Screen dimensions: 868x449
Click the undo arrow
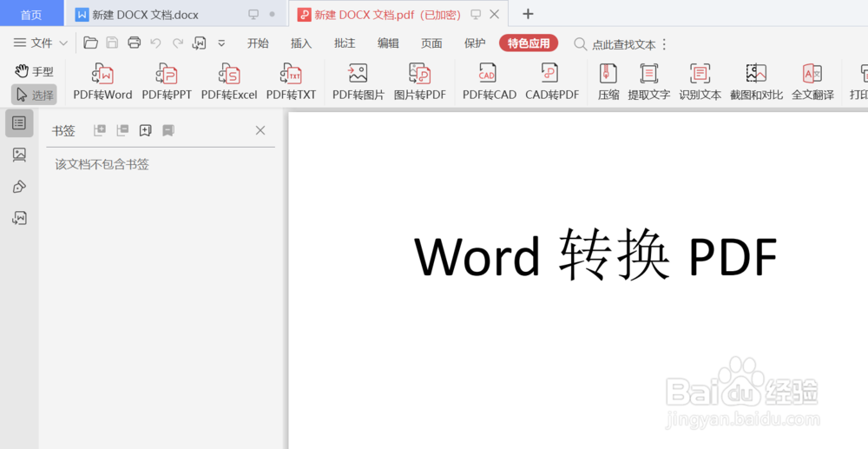(x=155, y=43)
